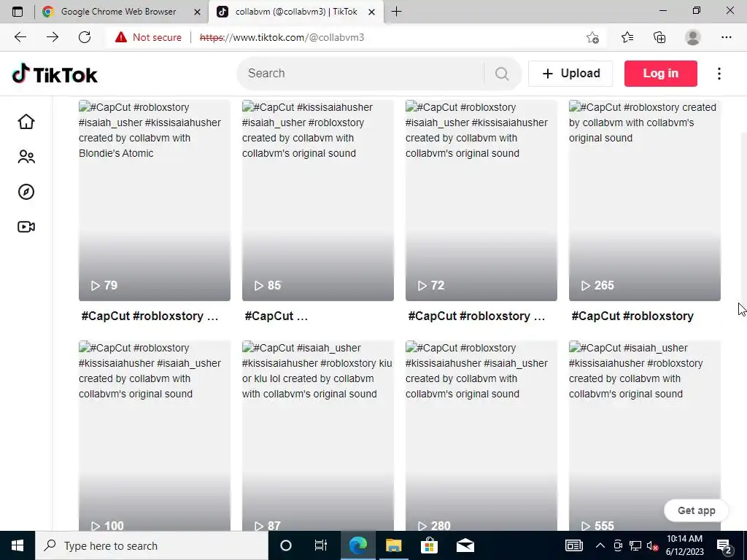This screenshot has height=560, width=747.
Task: Click '#CapCut #robloxstory' caption under 265-view video
Action: point(632,316)
